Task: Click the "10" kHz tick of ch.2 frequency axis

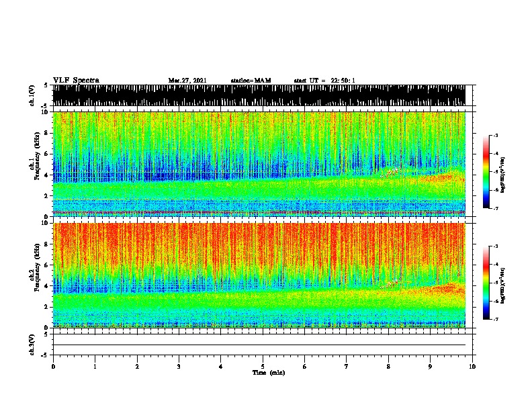Action: click(46, 223)
